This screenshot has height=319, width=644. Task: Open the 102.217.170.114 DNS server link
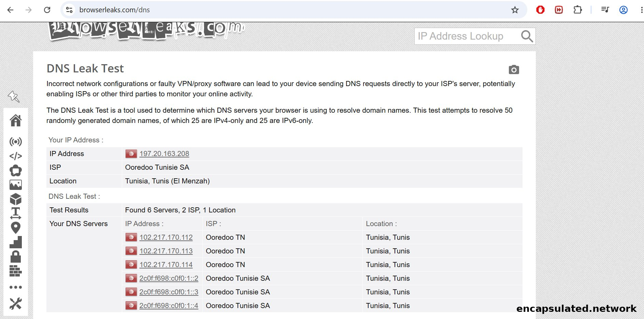pyautogui.click(x=166, y=265)
